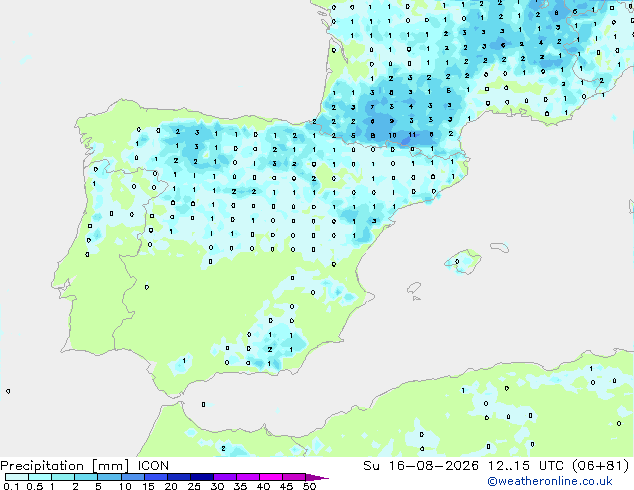Select the 2–5 mm legend color swatch
This screenshot has height=490, width=634.
(86, 477)
